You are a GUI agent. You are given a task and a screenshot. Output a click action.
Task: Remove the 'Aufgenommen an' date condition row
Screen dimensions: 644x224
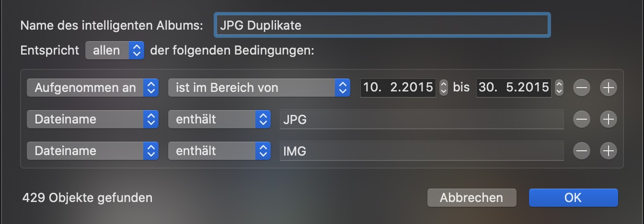(x=582, y=88)
